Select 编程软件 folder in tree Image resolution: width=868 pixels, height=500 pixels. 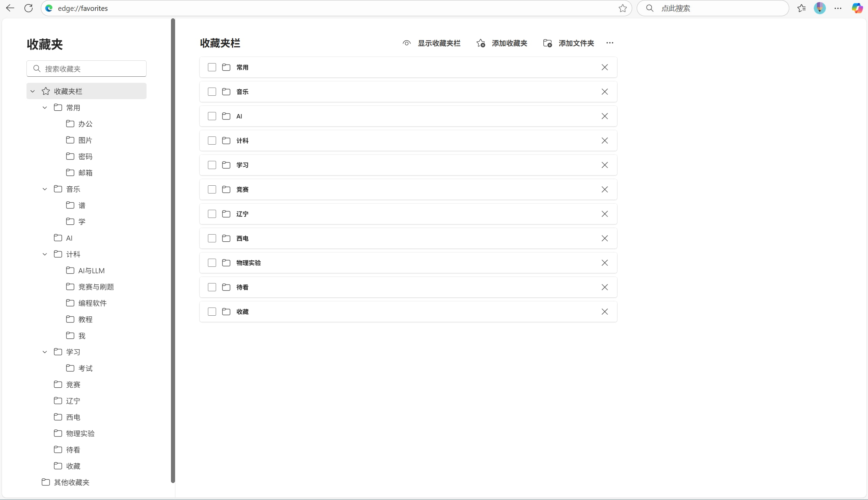92,303
